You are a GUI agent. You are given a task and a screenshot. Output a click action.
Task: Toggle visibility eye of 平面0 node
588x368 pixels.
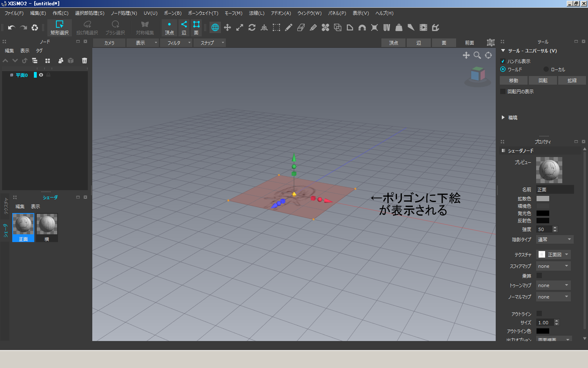[41, 75]
